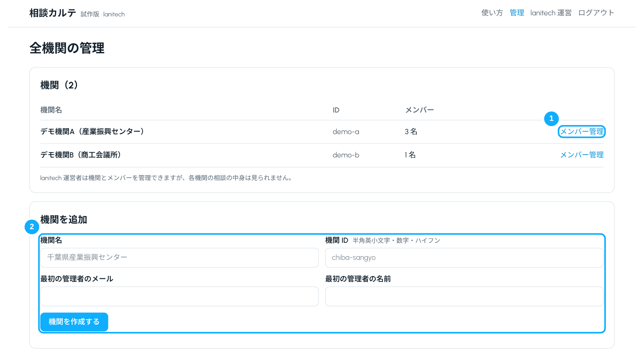644x357 pixels.
Task: Click the 相談カルテ site title
Action: [x=53, y=13]
